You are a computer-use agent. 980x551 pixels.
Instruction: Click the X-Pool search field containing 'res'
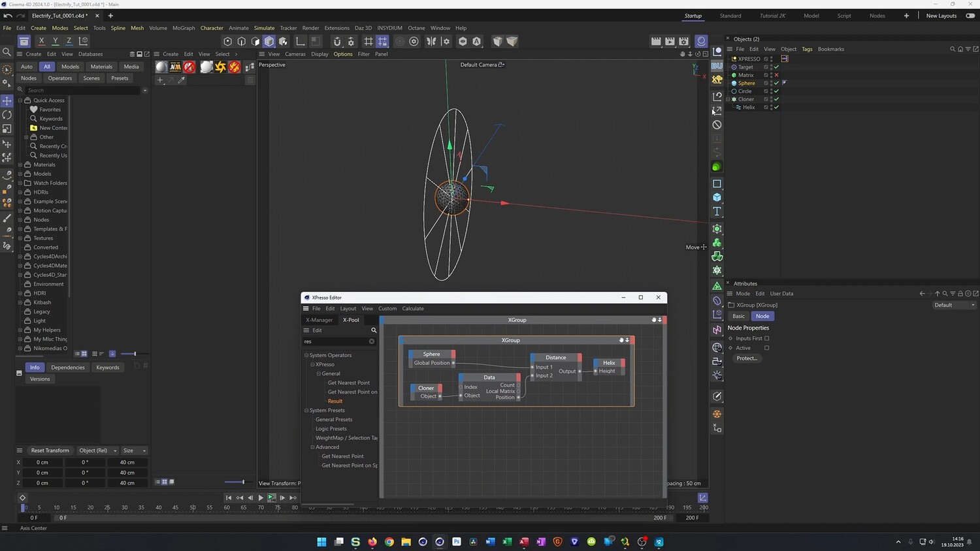point(339,341)
